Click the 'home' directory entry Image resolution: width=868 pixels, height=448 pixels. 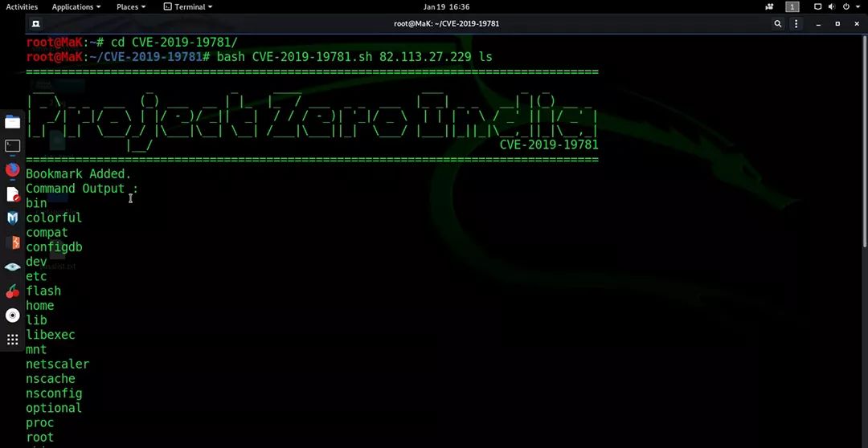40,305
